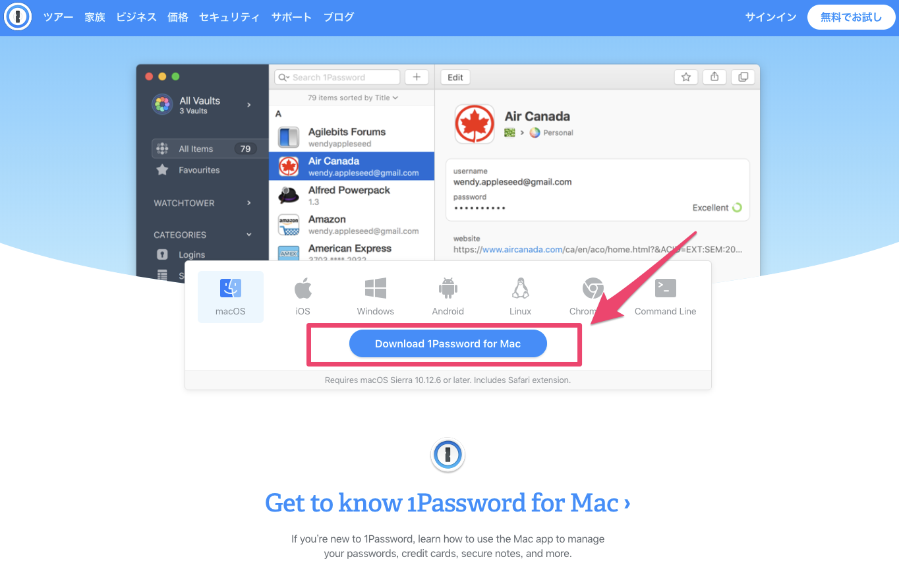Image resolution: width=899 pixels, height=588 pixels.
Task: Pick the Android robot icon
Action: point(448,289)
